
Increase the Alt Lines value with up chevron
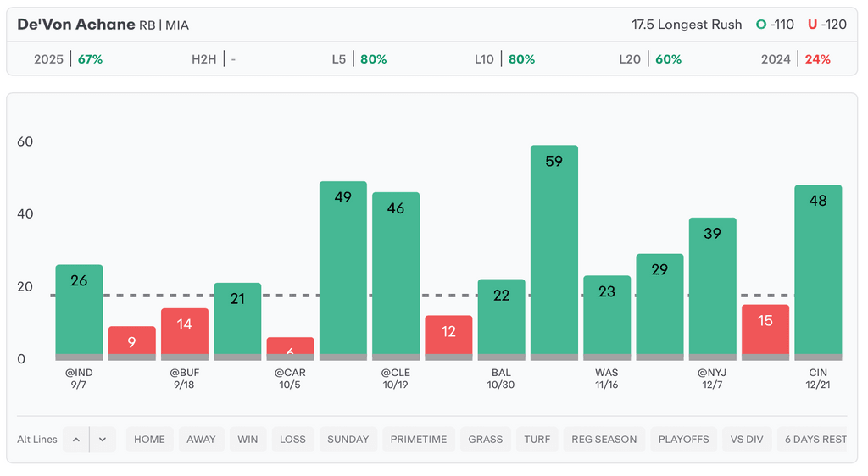pyautogui.click(x=75, y=440)
